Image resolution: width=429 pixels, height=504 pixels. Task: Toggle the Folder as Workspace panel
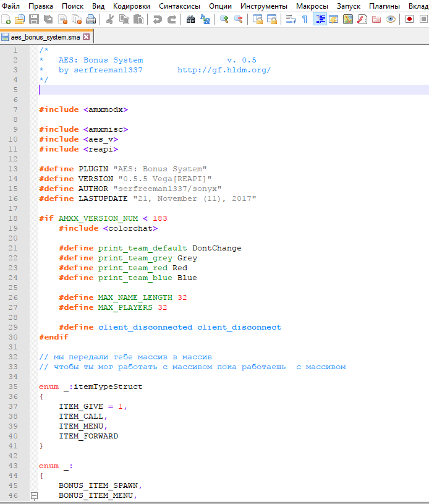[376, 20]
